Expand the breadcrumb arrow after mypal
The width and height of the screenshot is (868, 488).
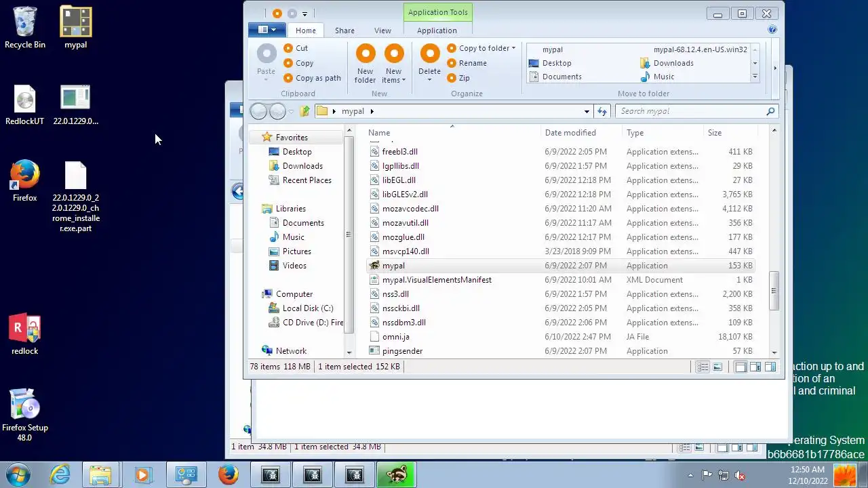(372, 111)
